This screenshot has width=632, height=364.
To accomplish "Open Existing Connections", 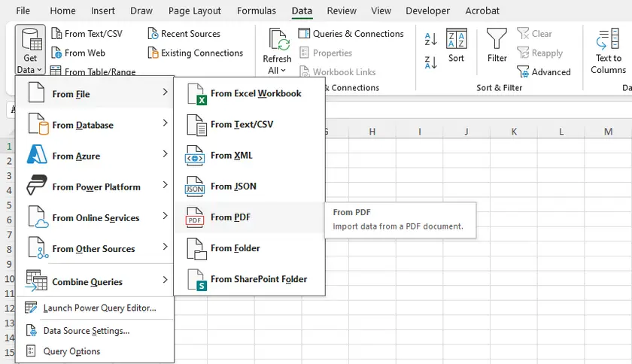I will click(196, 53).
